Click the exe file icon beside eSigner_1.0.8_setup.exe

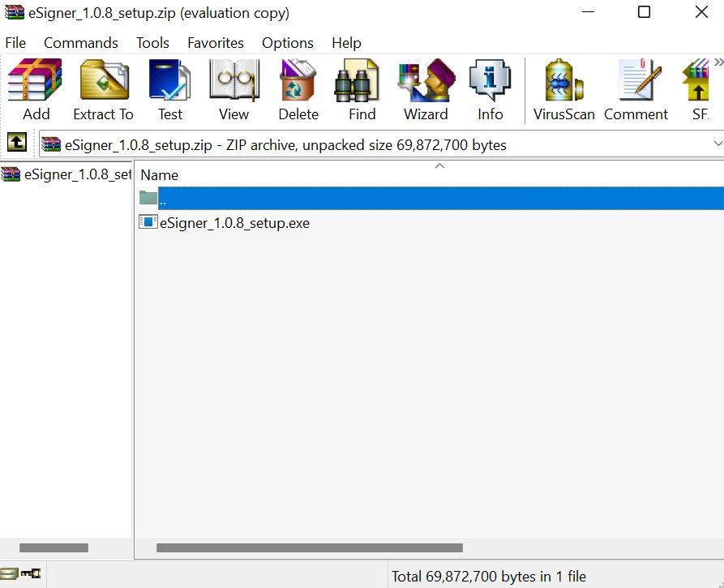(148, 222)
